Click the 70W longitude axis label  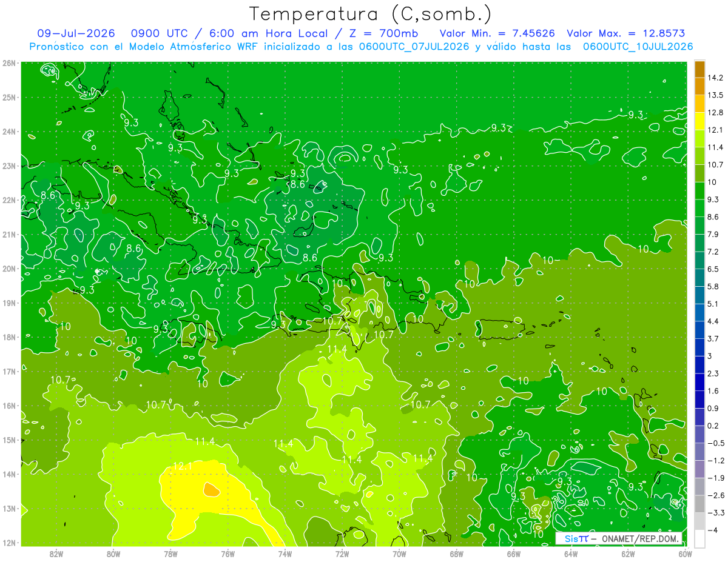(x=399, y=554)
